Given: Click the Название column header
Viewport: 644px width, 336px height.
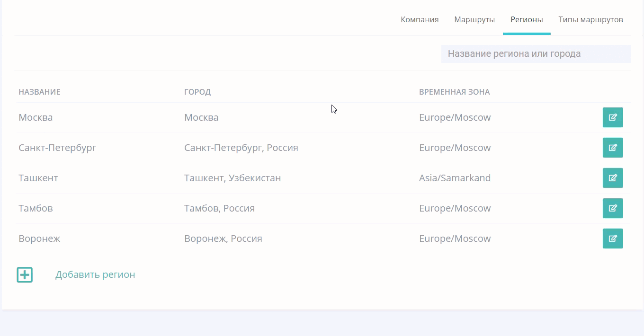Looking at the screenshot, I should 39,92.
